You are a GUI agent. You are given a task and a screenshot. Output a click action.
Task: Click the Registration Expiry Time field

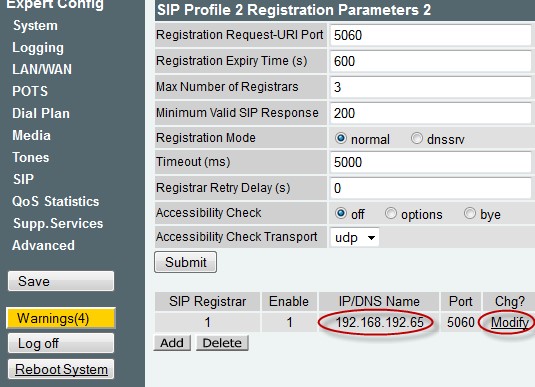pos(431,61)
